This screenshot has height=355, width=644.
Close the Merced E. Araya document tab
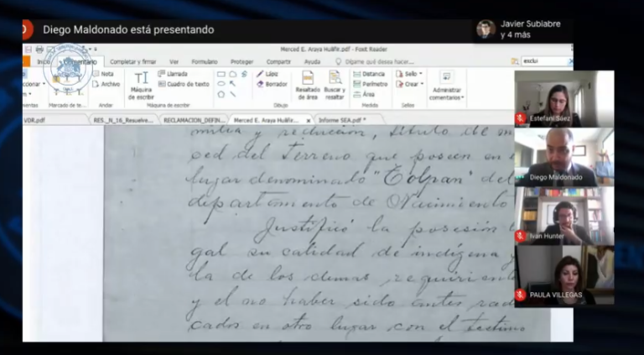(x=307, y=120)
